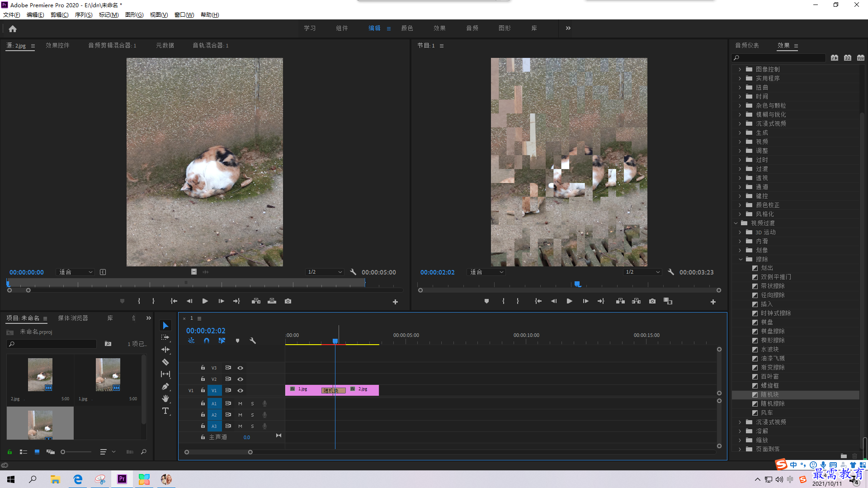Toggle A3 track targeting
Viewport: 868px width, 488px height.
tap(214, 426)
